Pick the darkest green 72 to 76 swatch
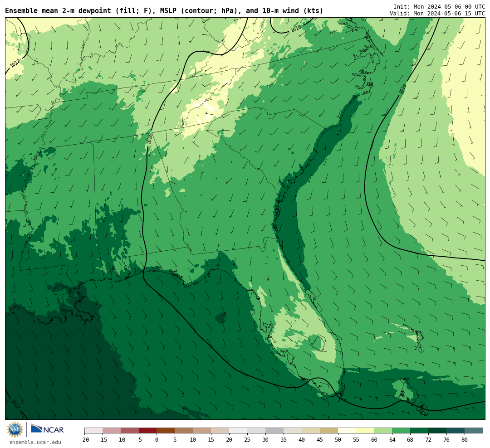The width and height of the screenshot is (490, 448). (x=437, y=431)
